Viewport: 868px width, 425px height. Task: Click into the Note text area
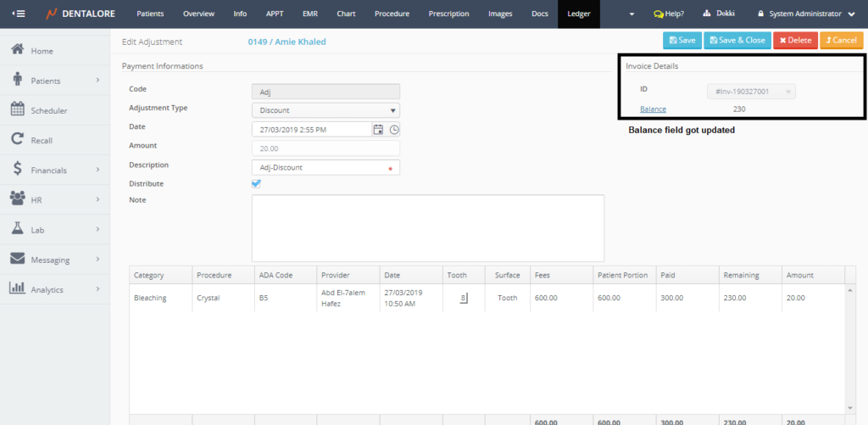point(427,227)
